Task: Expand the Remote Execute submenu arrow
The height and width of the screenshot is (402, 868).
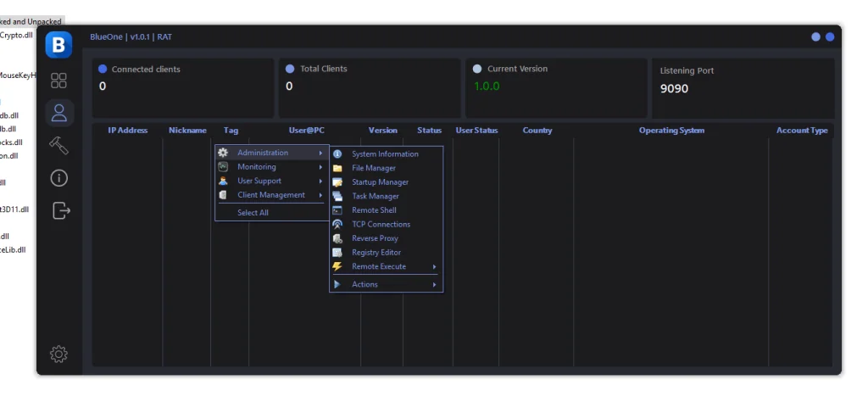Action: tap(434, 267)
